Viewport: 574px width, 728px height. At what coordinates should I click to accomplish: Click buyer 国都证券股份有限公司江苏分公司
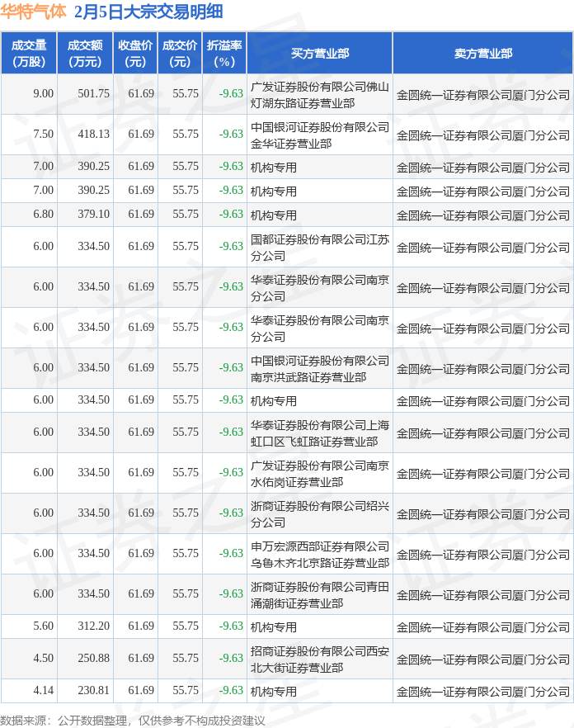coord(320,248)
